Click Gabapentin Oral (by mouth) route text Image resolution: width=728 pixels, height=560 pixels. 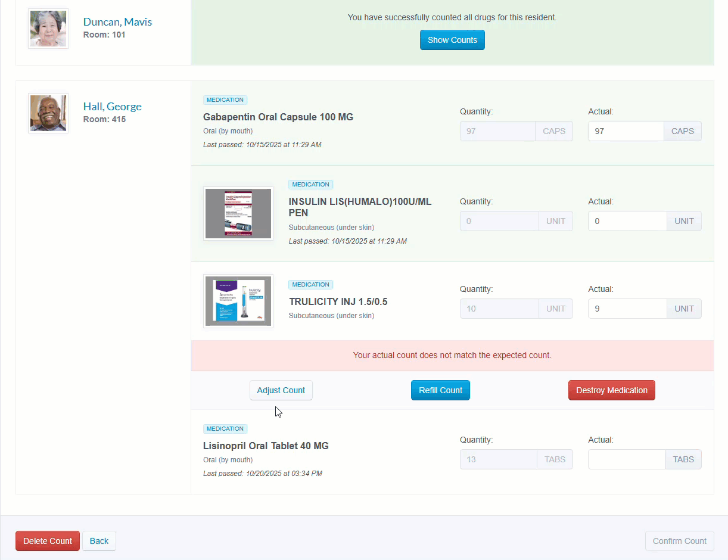coord(228,131)
